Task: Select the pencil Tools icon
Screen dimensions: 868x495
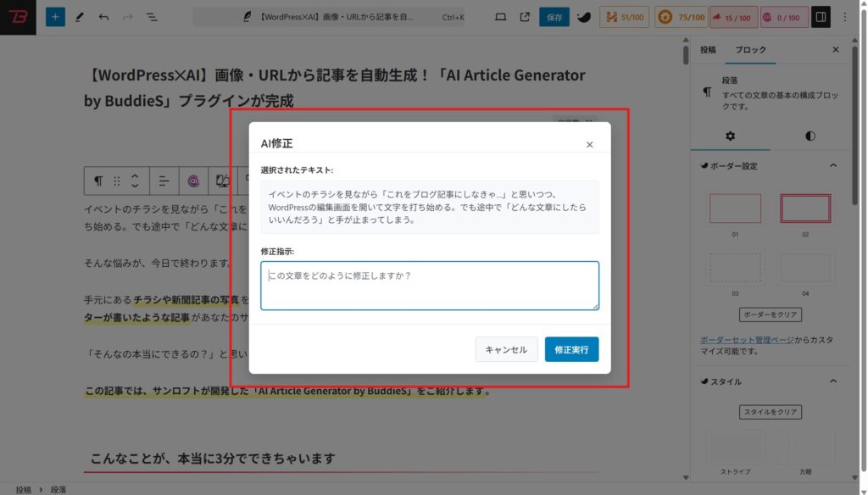Action: (79, 17)
